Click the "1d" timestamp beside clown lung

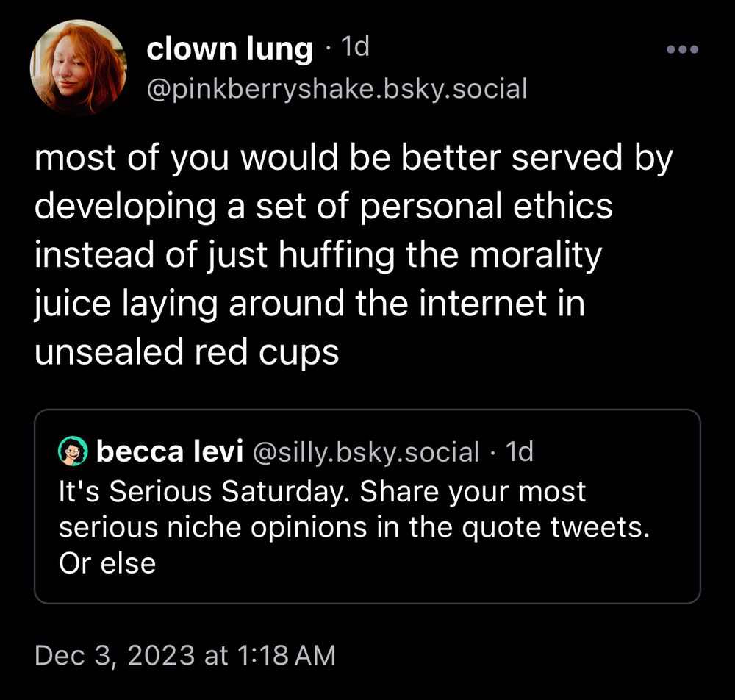coord(356,49)
